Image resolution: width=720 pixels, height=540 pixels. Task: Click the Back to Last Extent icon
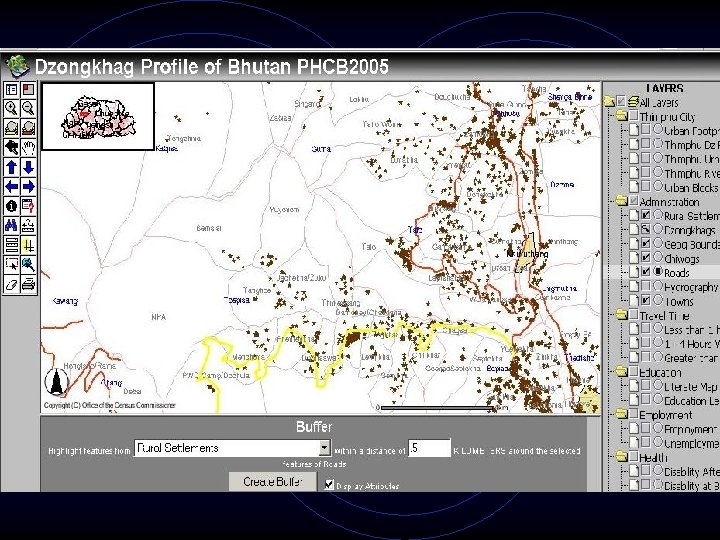pyautogui.click(x=11, y=147)
